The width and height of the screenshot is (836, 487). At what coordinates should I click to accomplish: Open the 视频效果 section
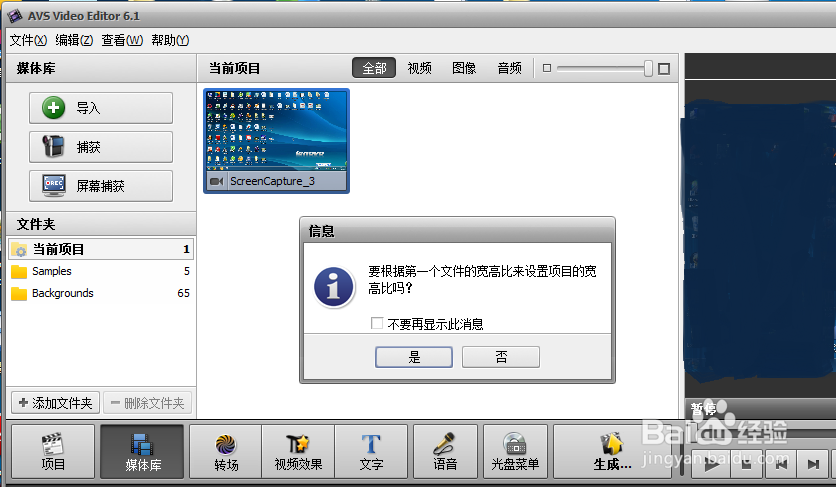[298, 451]
